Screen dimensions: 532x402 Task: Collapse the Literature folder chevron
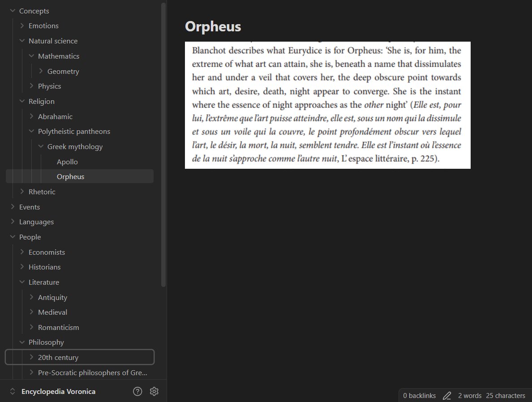22,282
